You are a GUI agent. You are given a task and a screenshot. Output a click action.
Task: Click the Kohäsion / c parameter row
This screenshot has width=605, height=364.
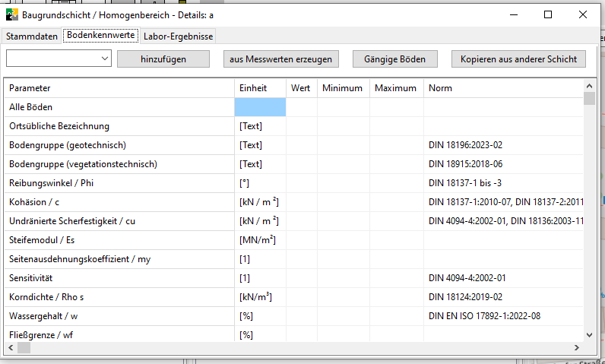tap(119, 202)
